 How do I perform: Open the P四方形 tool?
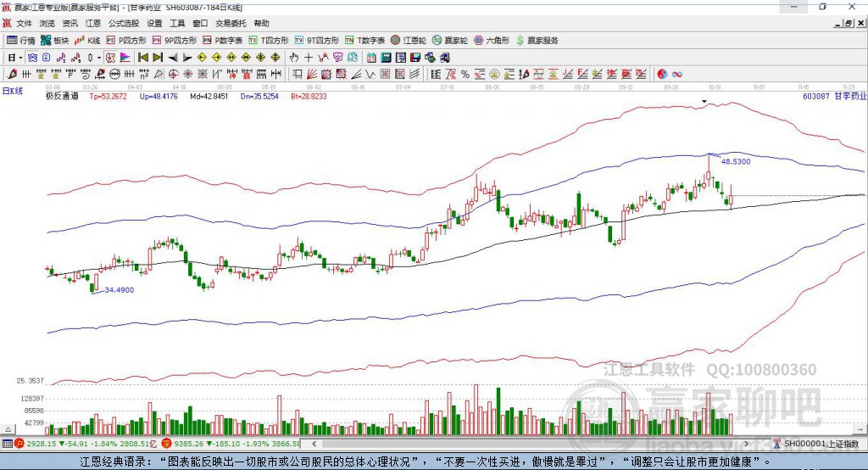(x=126, y=41)
